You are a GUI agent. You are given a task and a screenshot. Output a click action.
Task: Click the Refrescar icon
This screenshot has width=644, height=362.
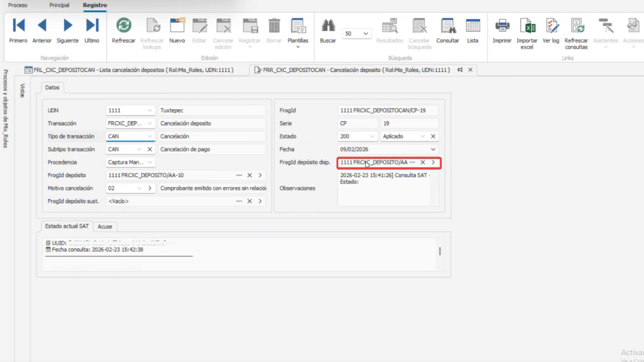(x=123, y=26)
